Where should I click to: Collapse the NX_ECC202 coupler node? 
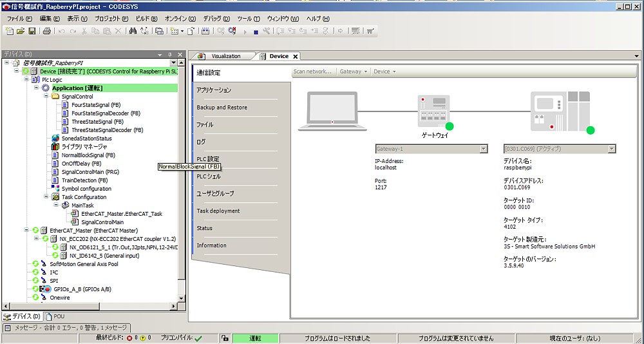pyautogui.click(x=37, y=239)
